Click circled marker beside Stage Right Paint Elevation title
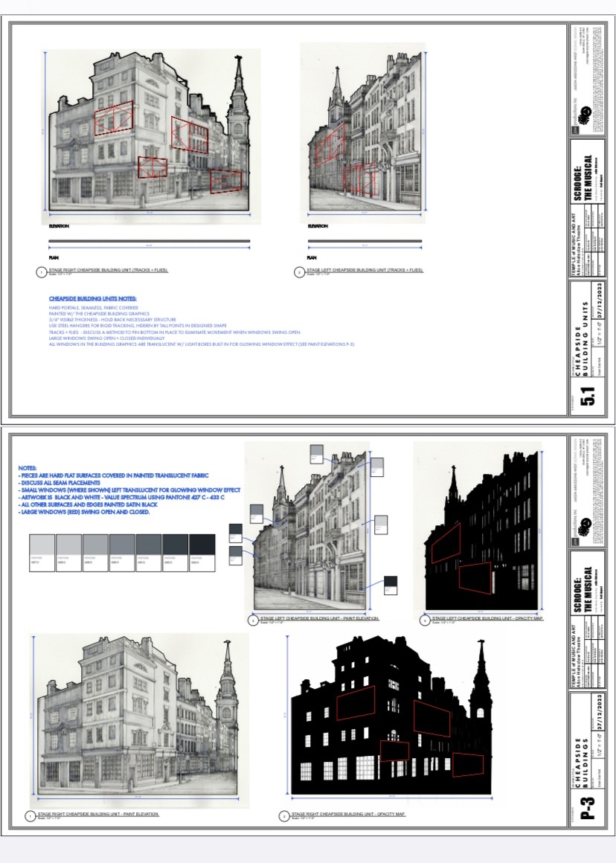The width and height of the screenshot is (616, 863). pos(30,816)
